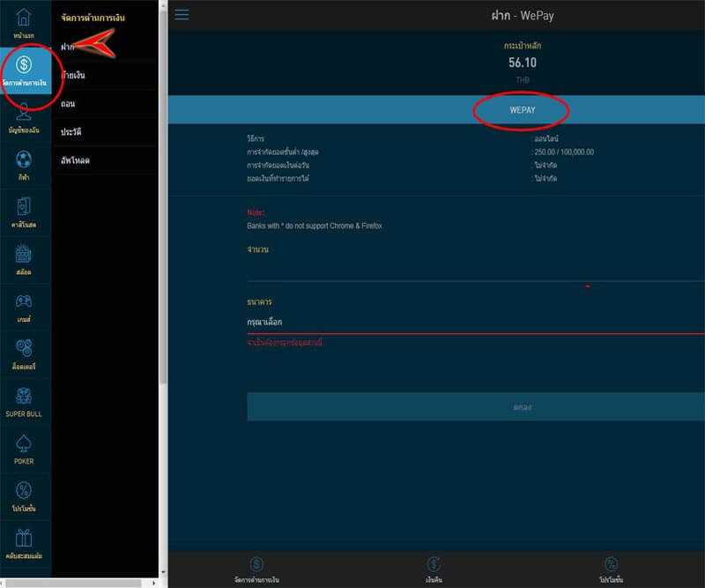Screen dimensions: 705x588
Task: Open the lottery (ล็อตเตอรี่) balls icon
Action: tap(24, 348)
